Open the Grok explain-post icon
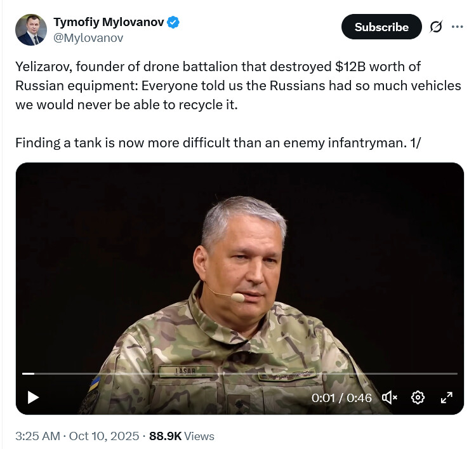The height and width of the screenshot is (449, 476). click(436, 27)
